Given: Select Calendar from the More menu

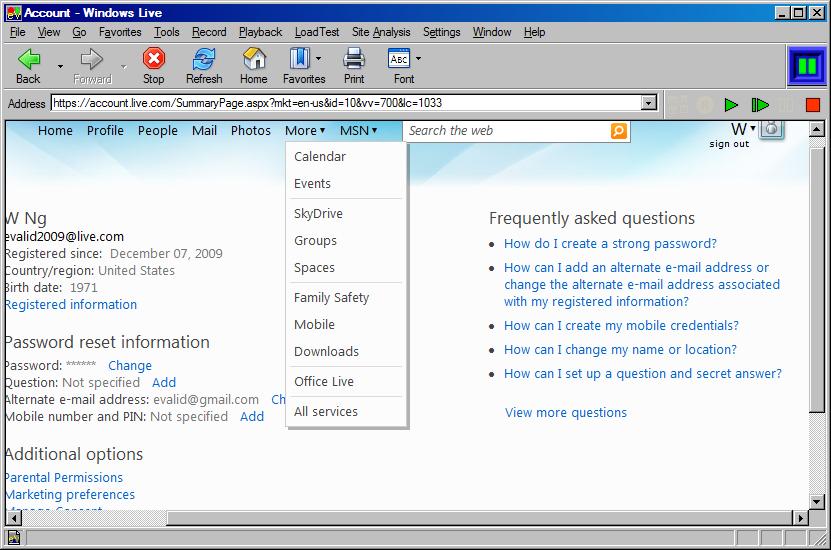Looking at the screenshot, I should (320, 156).
